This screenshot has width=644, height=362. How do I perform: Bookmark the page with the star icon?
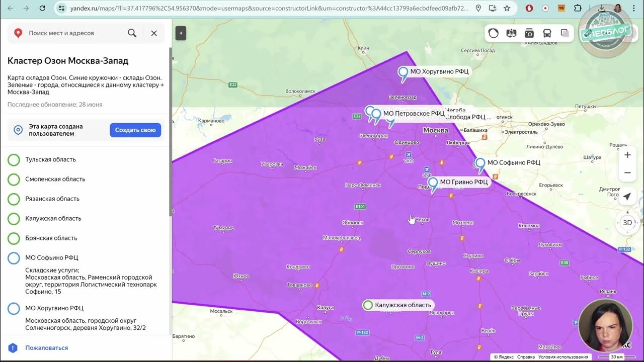coord(507,8)
